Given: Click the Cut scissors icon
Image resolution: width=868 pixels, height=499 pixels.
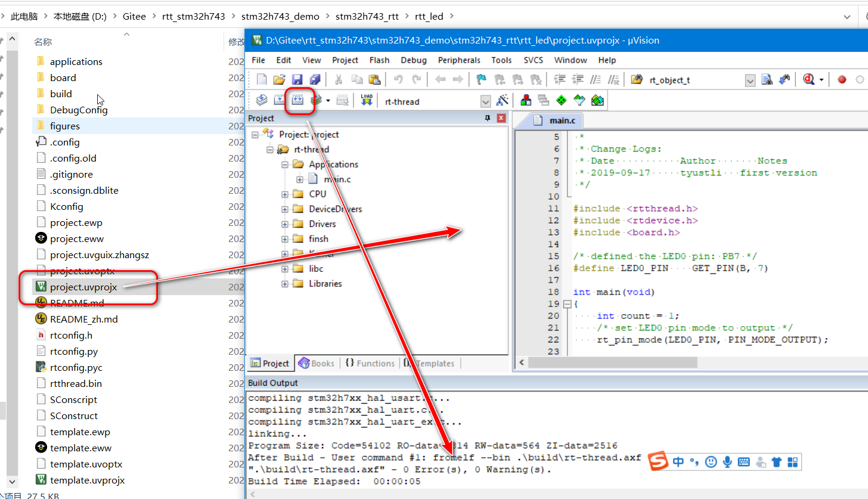Looking at the screenshot, I should click(339, 79).
